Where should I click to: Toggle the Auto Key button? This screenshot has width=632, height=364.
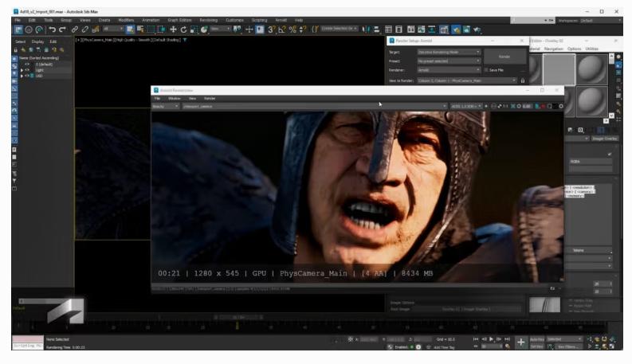coord(536,339)
